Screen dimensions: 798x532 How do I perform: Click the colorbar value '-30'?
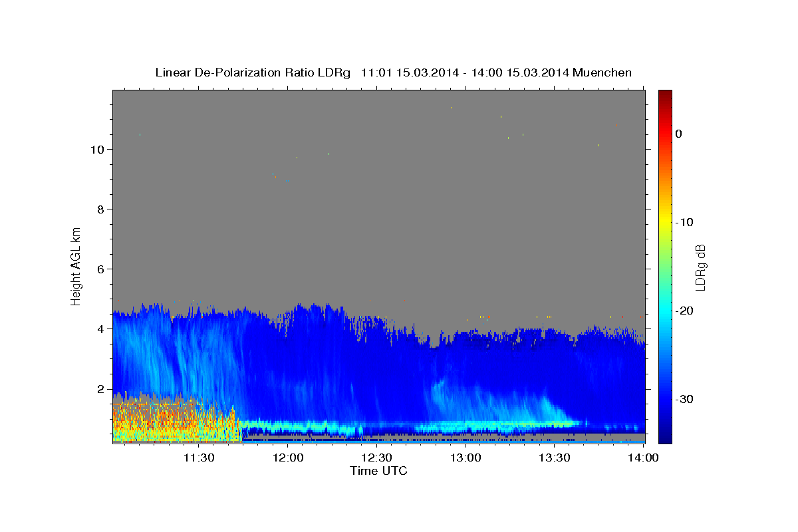tap(684, 399)
